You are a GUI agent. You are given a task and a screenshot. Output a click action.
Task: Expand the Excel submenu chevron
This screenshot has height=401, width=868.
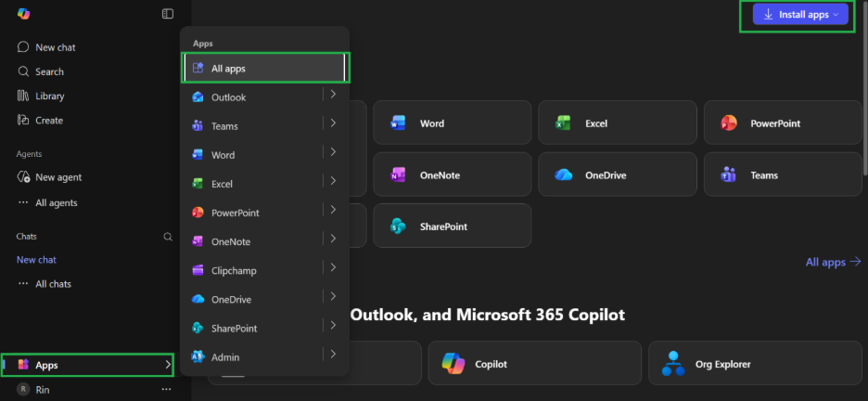(x=333, y=181)
